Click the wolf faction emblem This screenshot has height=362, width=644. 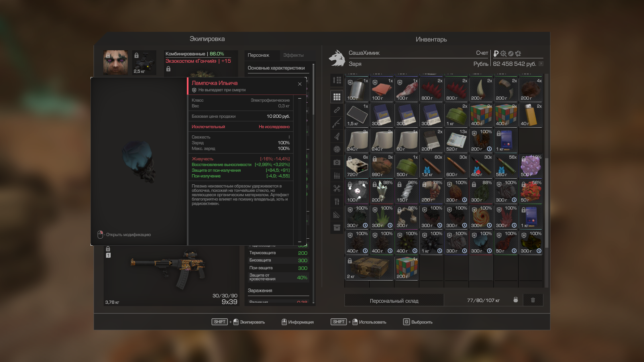coord(337,58)
